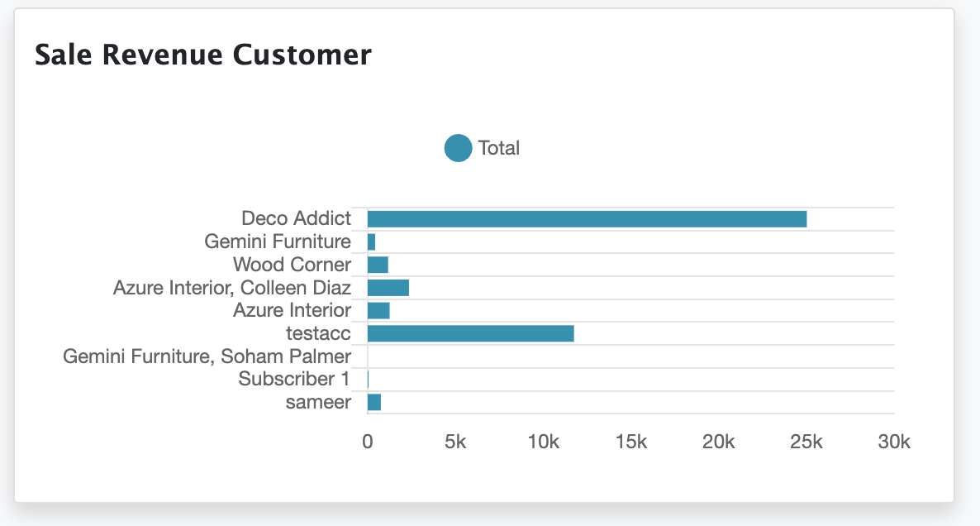Viewport: 980px width, 526px height.
Task: Click the Wood Corner axis label
Action: [292, 265]
